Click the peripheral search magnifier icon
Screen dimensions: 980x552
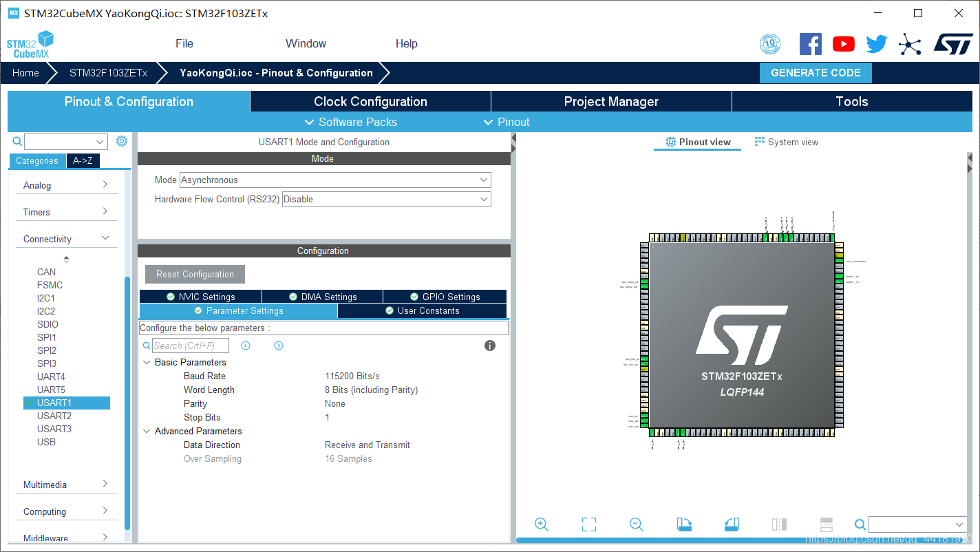click(18, 141)
